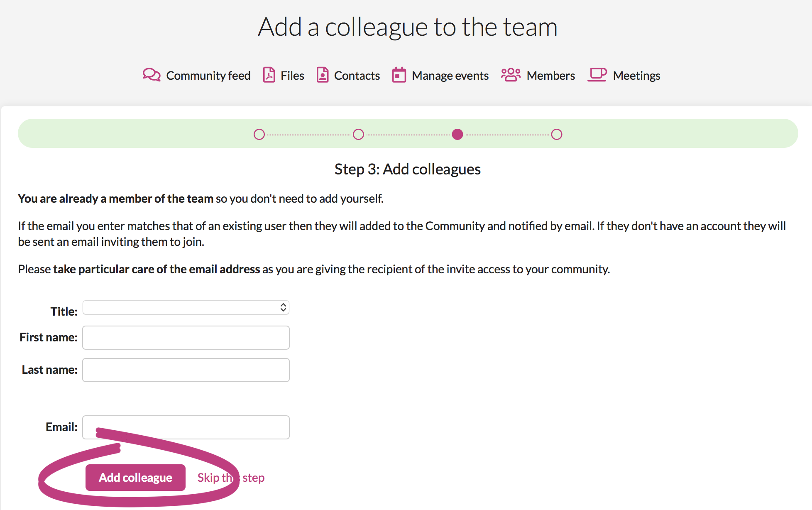Focus the Last name input field
This screenshot has height=510, width=812.
tap(186, 370)
